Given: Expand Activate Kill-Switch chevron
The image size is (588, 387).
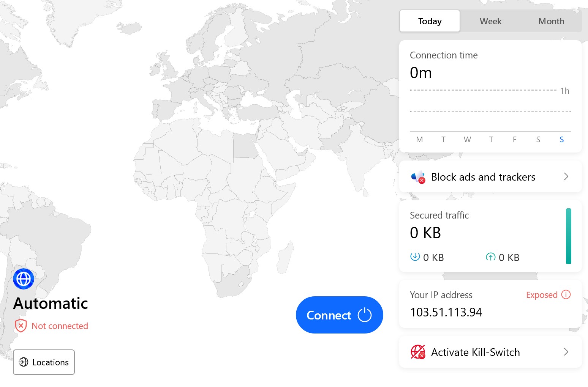Looking at the screenshot, I should 566,352.
